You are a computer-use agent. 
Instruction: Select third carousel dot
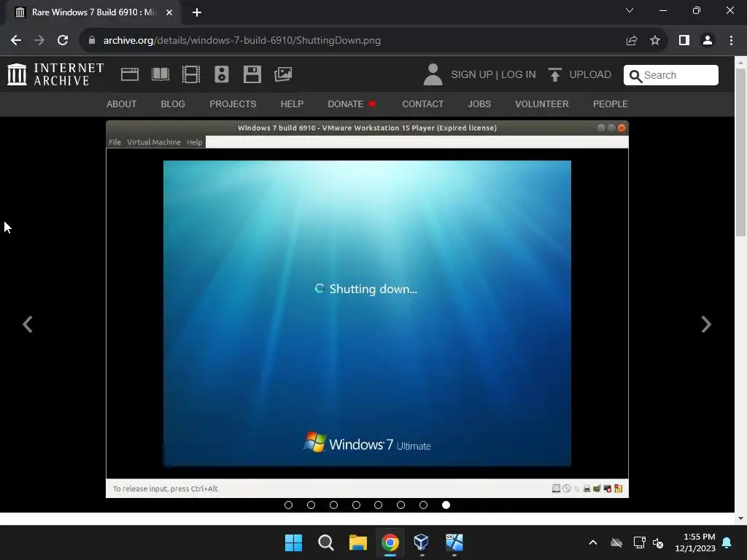click(x=333, y=505)
